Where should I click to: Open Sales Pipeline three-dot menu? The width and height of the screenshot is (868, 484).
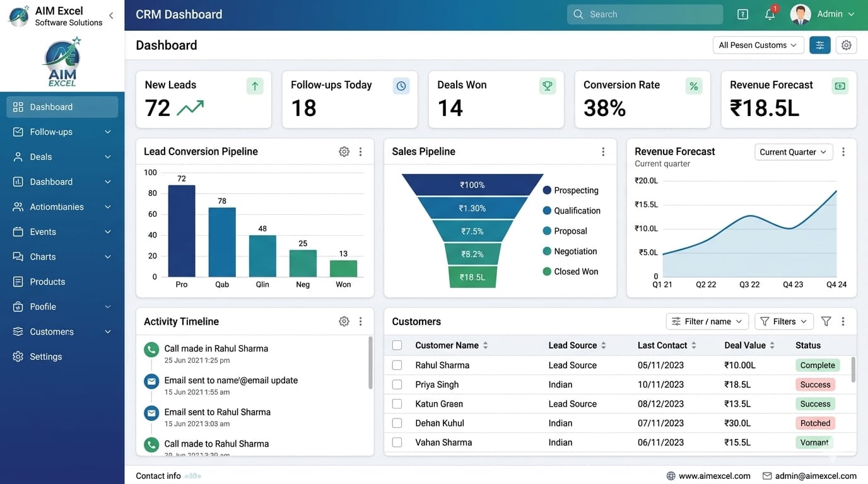(x=603, y=151)
